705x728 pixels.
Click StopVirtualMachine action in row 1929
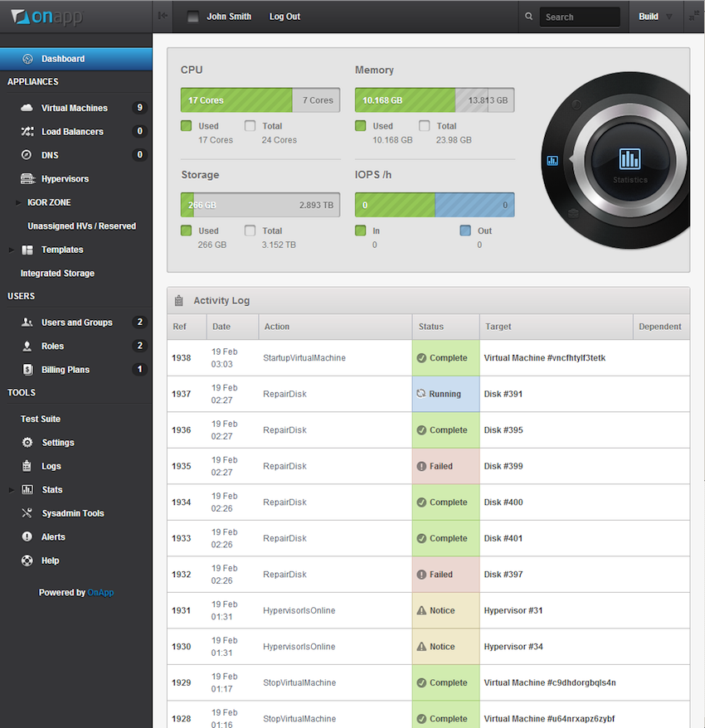tap(299, 682)
